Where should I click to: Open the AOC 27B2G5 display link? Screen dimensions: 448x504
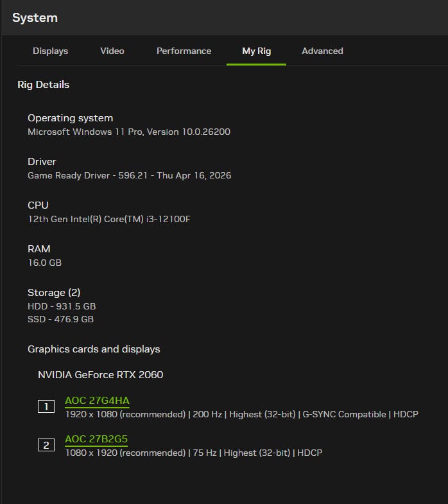[x=96, y=439]
